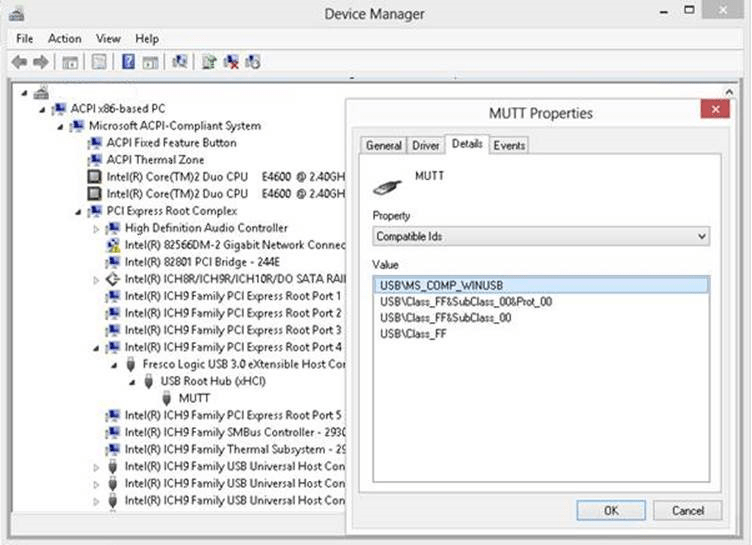Close the MUTT Properties dialog
Screen dimensions: 752x545
(715, 109)
